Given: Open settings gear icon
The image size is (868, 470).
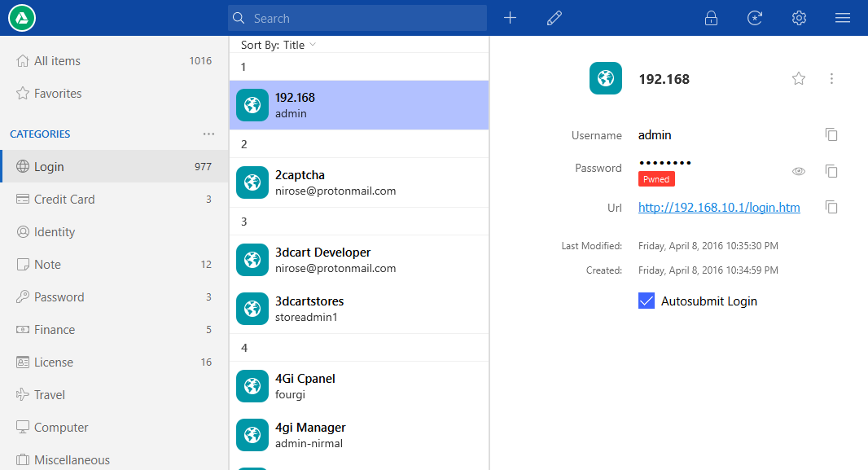Looking at the screenshot, I should (x=799, y=18).
